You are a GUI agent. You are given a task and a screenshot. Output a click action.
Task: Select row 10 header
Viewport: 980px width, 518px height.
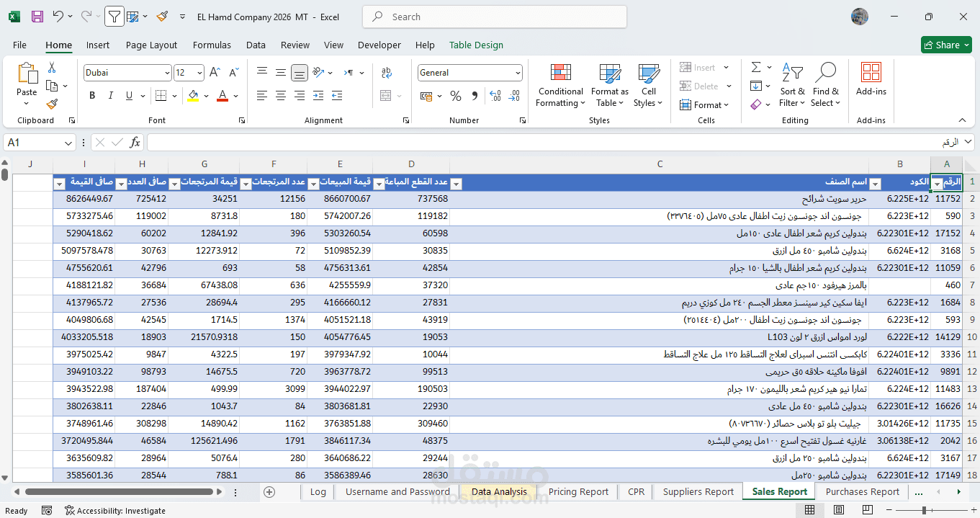[x=971, y=336]
